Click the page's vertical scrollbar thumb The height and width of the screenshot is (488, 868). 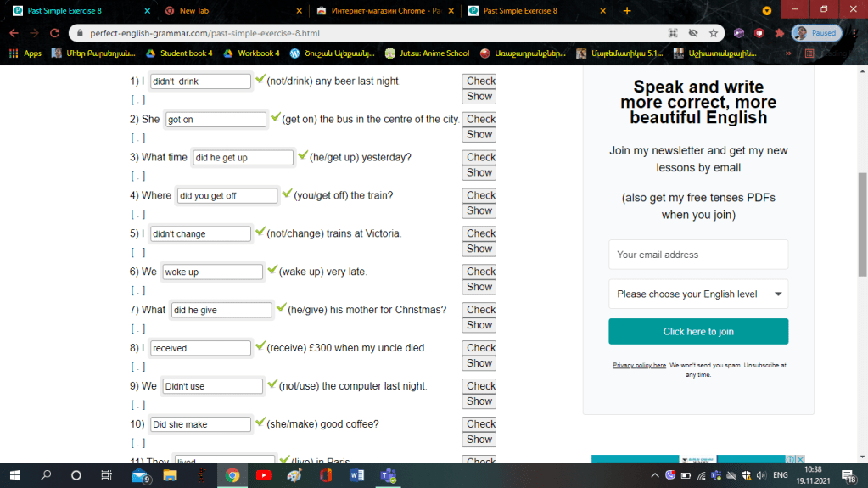click(x=863, y=225)
